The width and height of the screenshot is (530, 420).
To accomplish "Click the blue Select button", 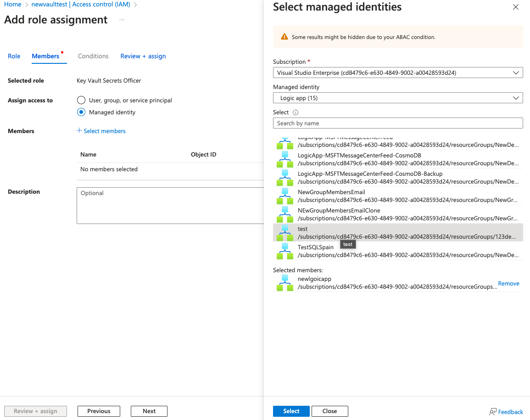I will (x=291, y=411).
